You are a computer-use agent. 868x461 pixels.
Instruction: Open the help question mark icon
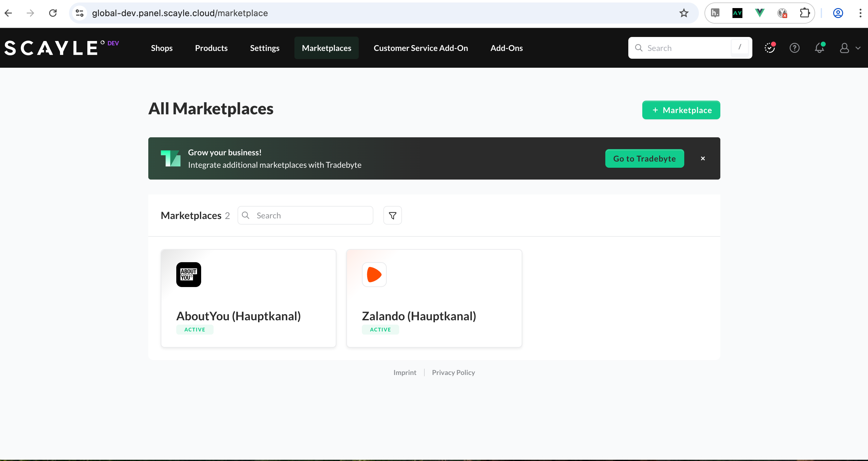point(794,48)
